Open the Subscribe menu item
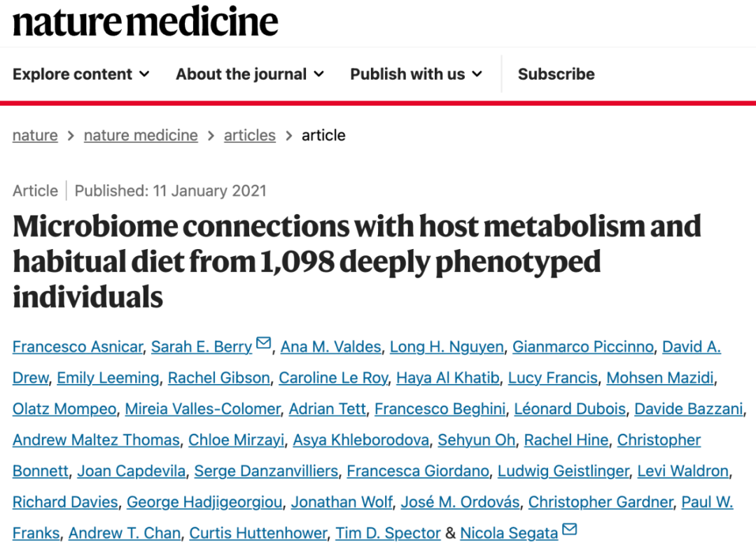Viewport: 756px width, 547px height. pyautogui.click(x=556, y=74)
